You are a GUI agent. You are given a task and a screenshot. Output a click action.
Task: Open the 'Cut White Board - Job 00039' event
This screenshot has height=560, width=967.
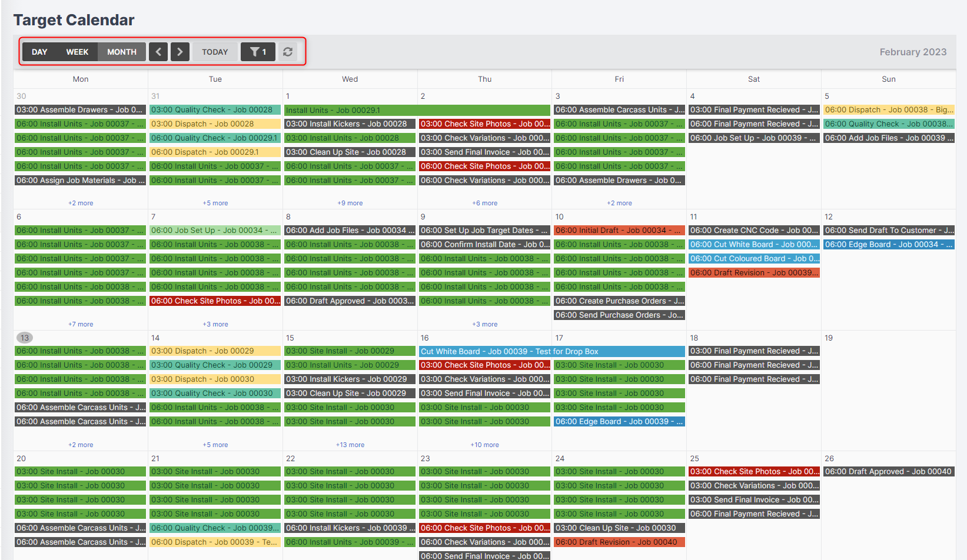509,351
